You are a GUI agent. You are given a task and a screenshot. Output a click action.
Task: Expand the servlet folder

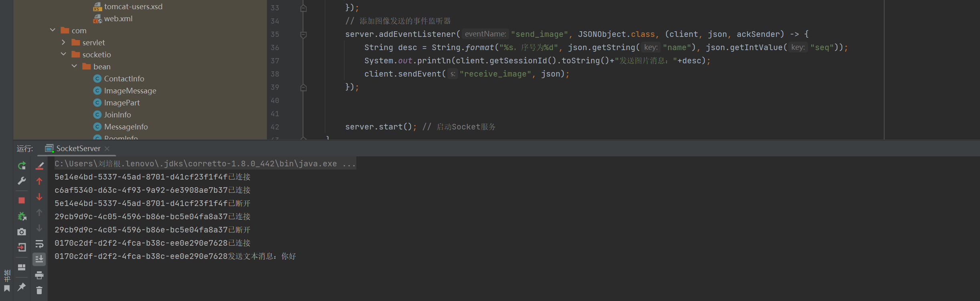click(x=63, y=42)
